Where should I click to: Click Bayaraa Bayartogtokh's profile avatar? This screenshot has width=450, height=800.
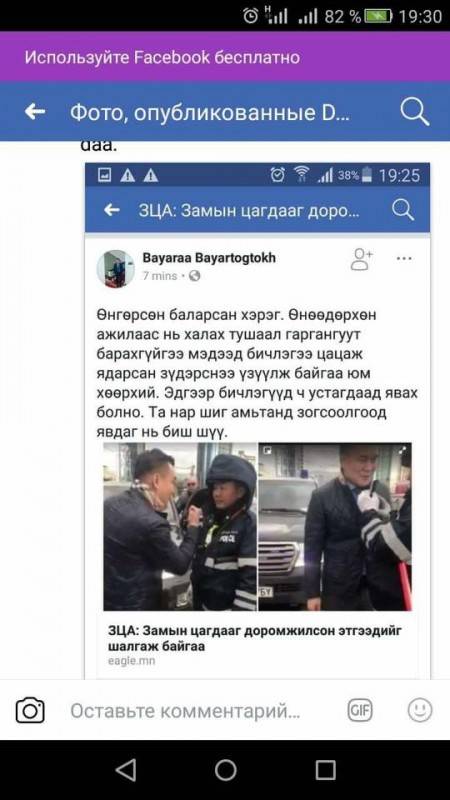(x=116, y=268)
